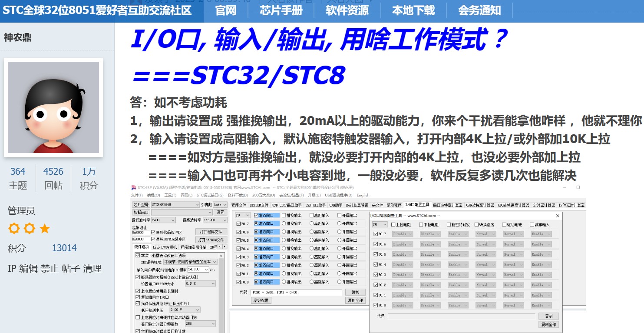Open the 低压检测电压 2.00 V dropdown
The width and height of the screenshot is (644, 333).
[185, 310]
